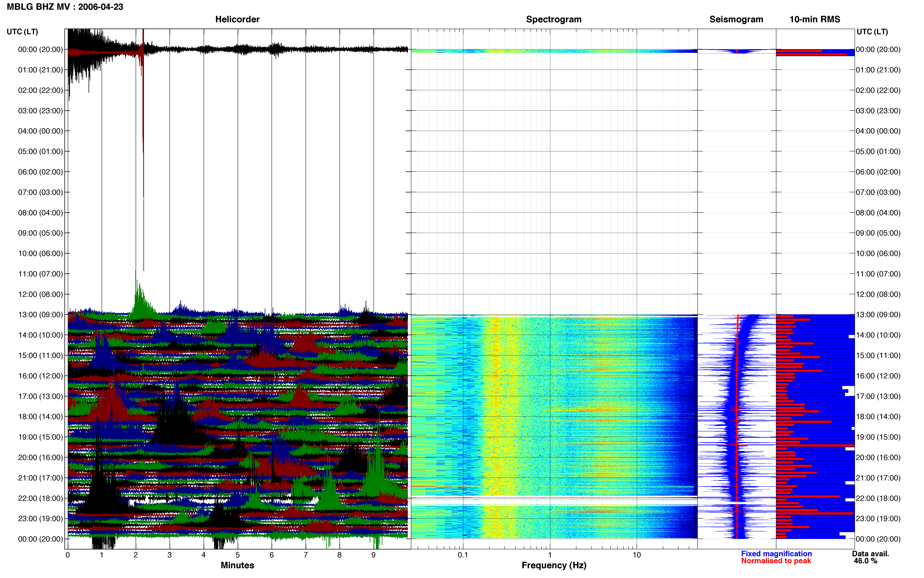The width and height of the screenshot is (924, 578).
Task: Click the title 'MBLG BHZ MV : 2006-04-23'
Action: point(65,7)
